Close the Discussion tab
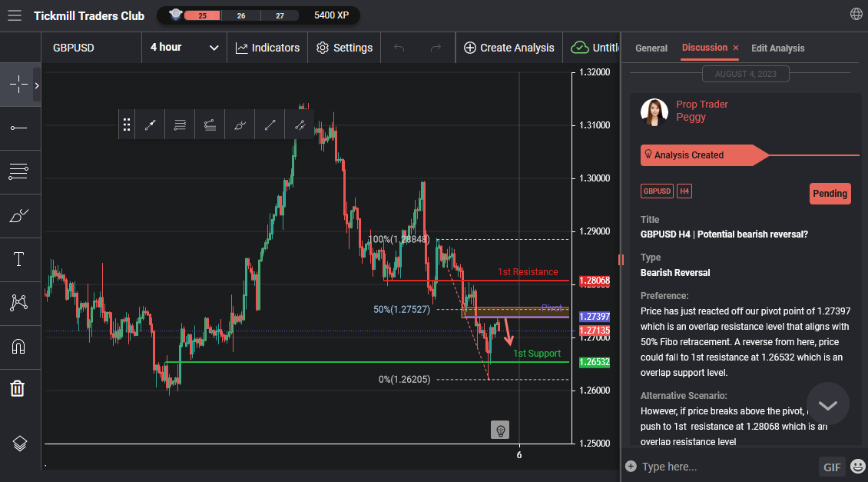The width and height of the screenshot is (868, 482). pos(736,48)
